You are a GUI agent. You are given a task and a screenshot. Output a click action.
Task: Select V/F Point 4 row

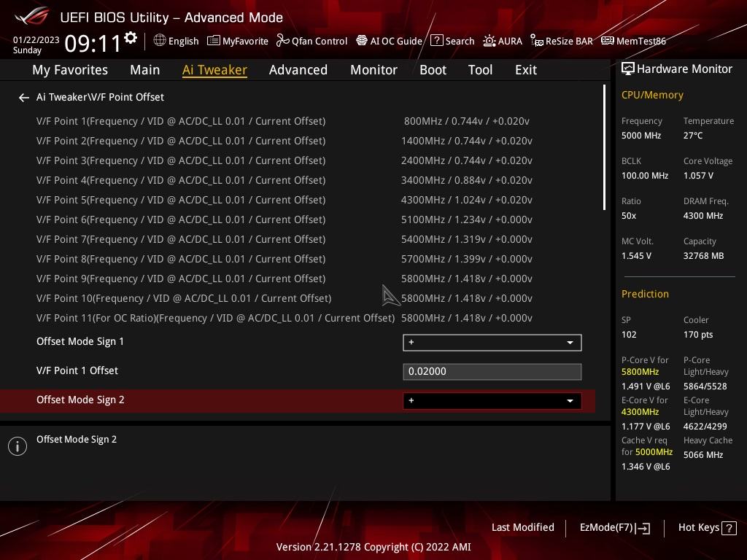298,181
